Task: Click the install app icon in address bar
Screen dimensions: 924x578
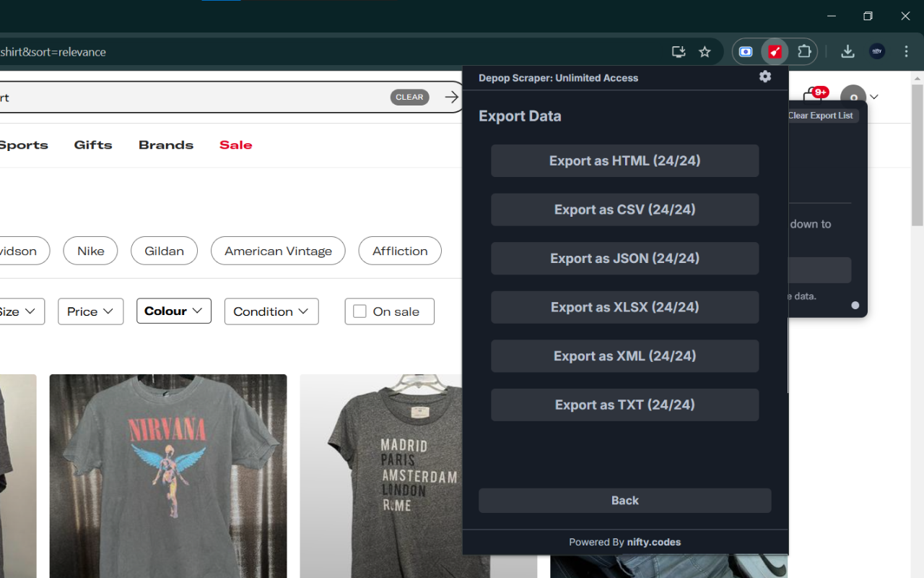Action: pos(678,52)
